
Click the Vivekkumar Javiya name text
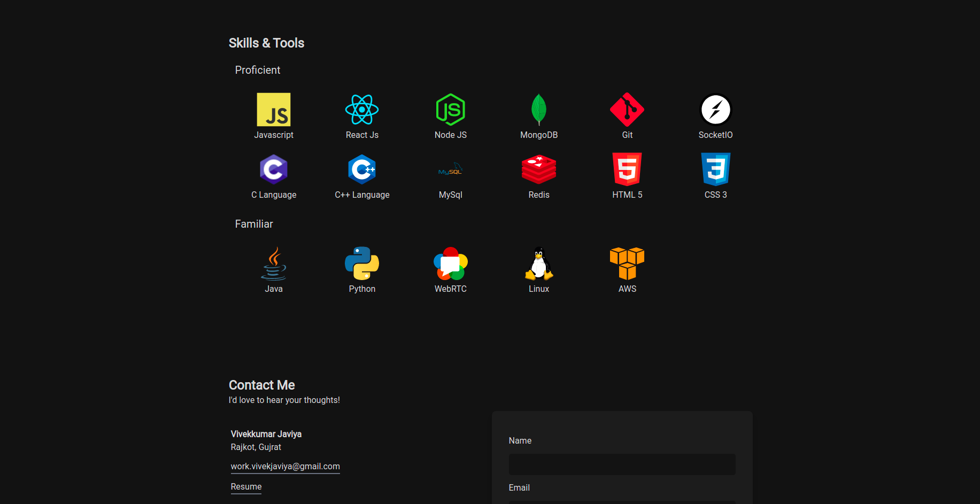[266, 434]
